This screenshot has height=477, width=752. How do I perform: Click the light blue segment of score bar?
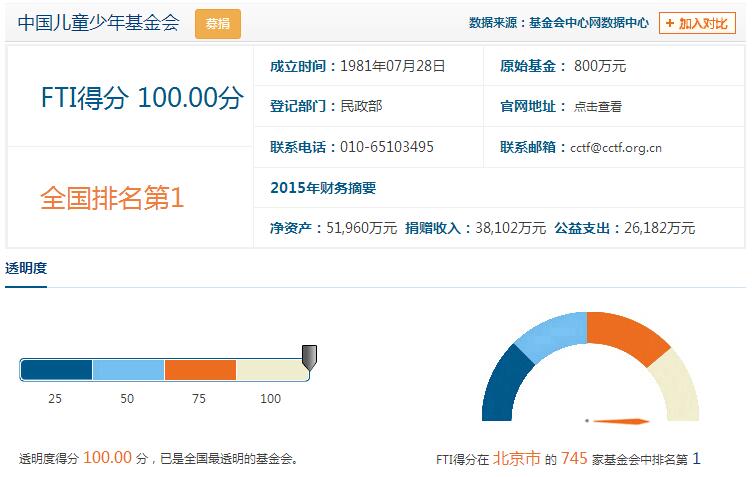pyautogui.click(x=128, y=370)
